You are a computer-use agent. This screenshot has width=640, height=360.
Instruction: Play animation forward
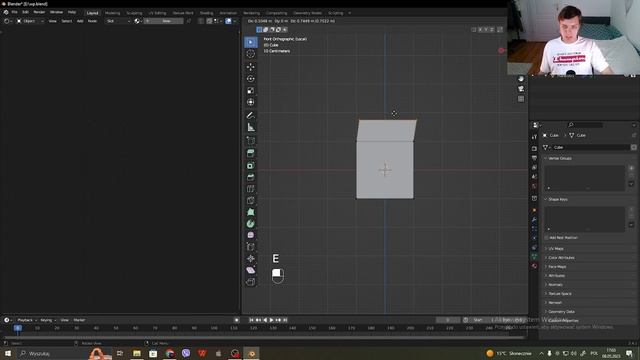tap(271, 320)
